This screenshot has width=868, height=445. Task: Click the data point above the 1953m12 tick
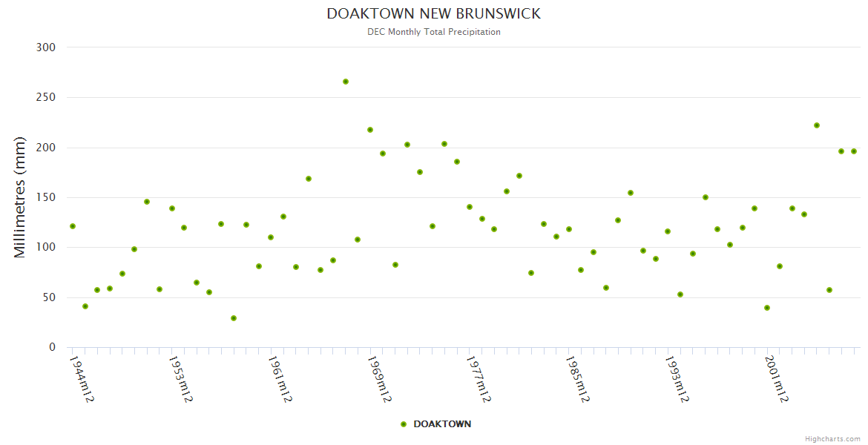click(x=172, y=208)
